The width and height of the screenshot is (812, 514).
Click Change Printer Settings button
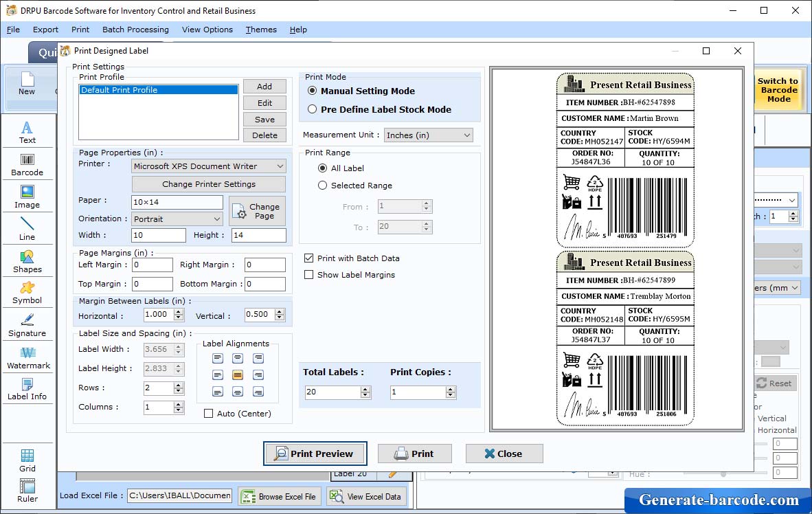point(209,184)
